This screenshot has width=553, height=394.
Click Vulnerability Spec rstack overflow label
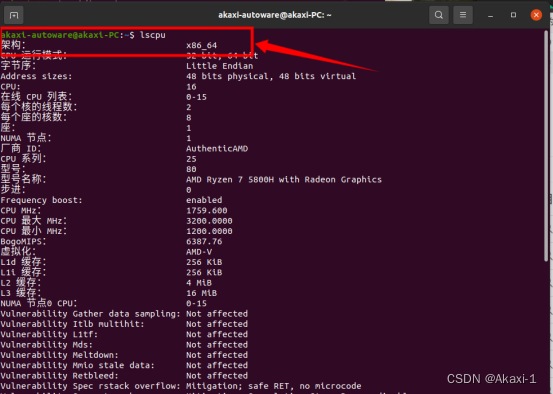click(x=90, y=386)
